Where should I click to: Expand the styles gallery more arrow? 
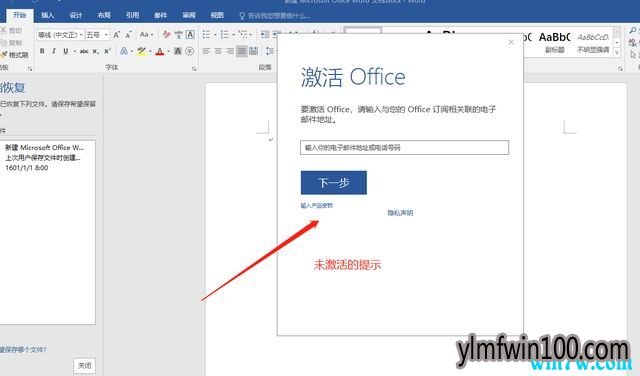pyautogui.click(x=617, y=52)
